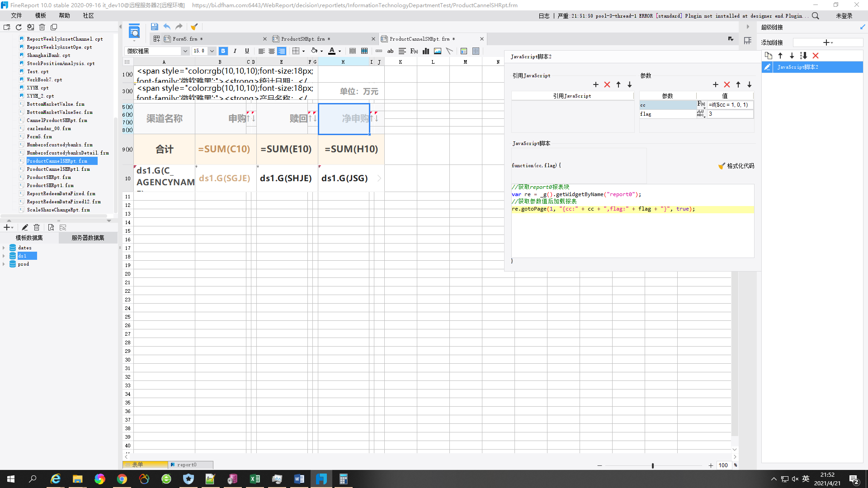Add a parameter with the plus icon
Screen dimensions: 868x488
pos(715,84)
